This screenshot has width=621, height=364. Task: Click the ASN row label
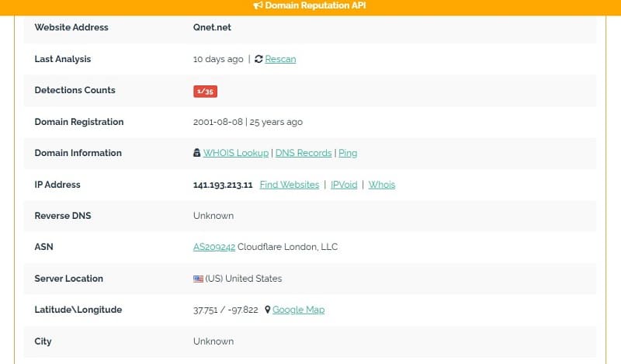(x=43, y=247)
